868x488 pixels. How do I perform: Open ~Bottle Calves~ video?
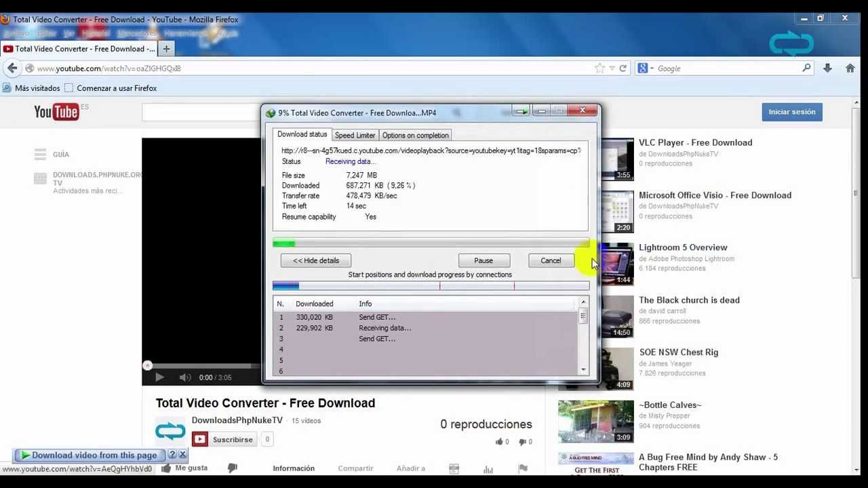[x=670, y=405]
